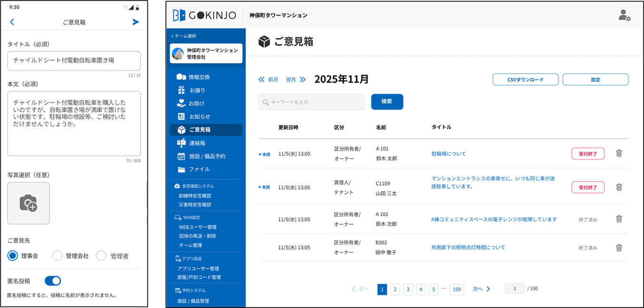
Task: Tap the back arrow in the mobile ご意見箱 header
Action: coord(12,22)
